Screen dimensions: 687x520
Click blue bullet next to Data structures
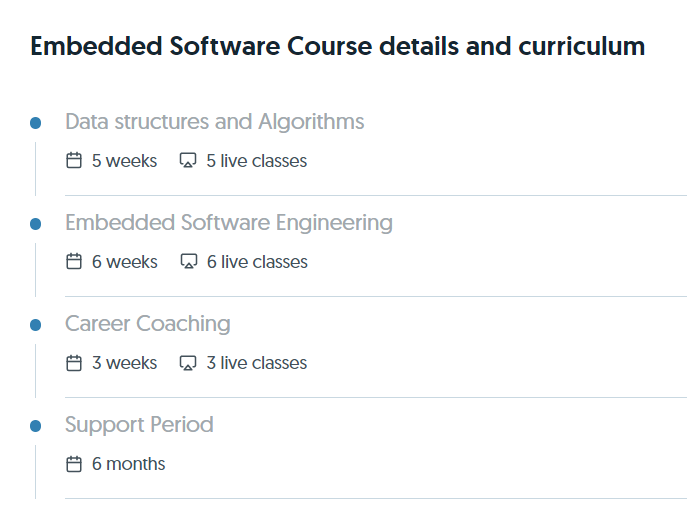point(36,123)
